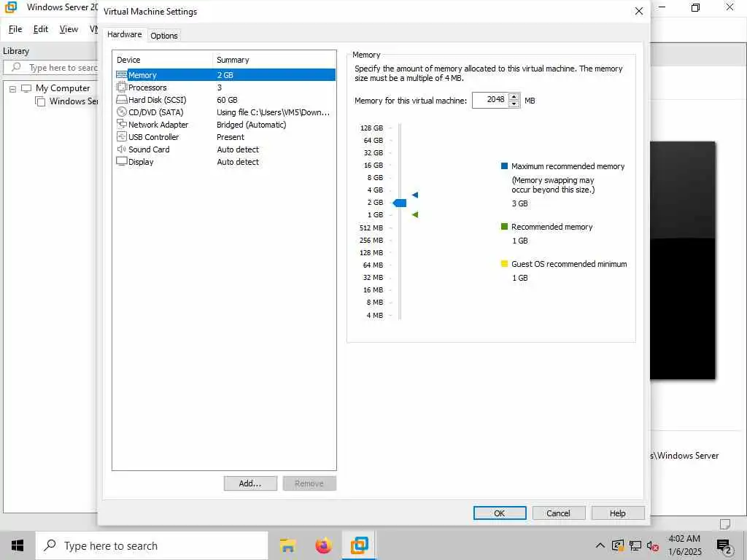Viewport: 747px width, 560px height.
Task: Click the CD/DVD Using file path summary
Action: tap(273, 112)
